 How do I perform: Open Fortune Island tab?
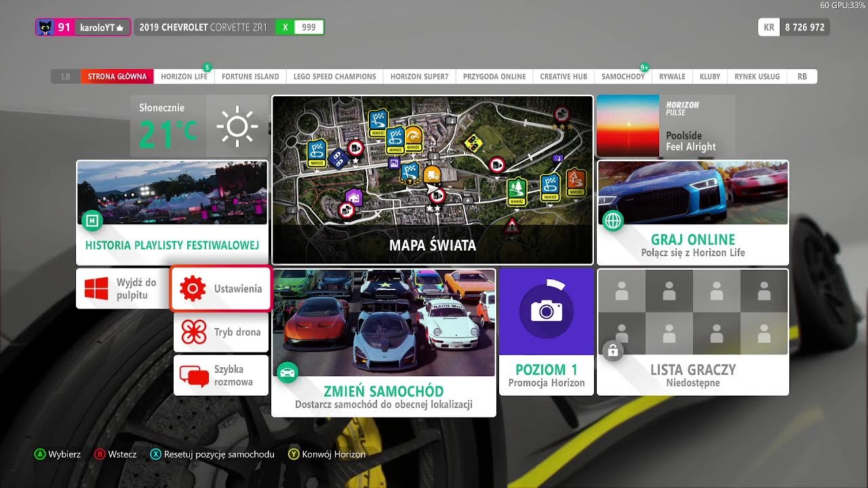click(250, 77)
